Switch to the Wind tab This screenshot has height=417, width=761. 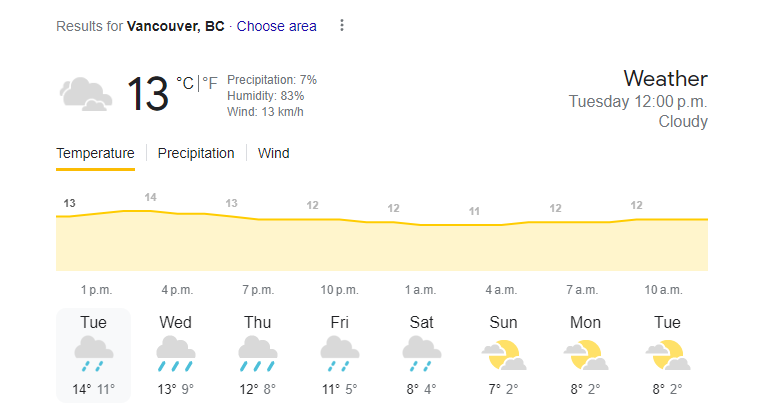click(x=274, y=153)
